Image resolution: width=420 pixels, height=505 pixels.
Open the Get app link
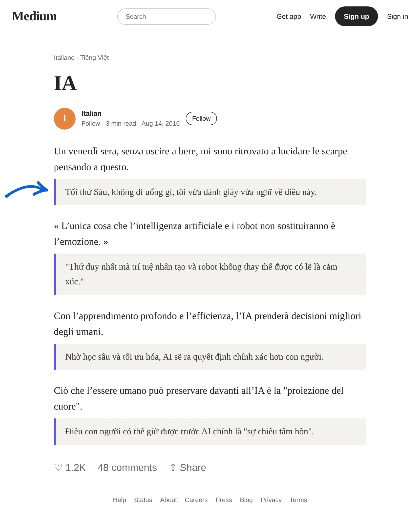pyautogui.click(x=289, y=17)
